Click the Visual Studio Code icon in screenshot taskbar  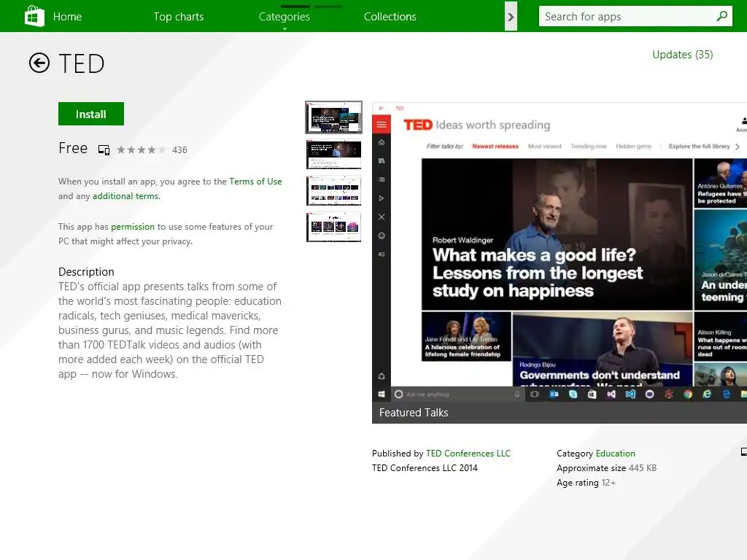coord(630,394)
